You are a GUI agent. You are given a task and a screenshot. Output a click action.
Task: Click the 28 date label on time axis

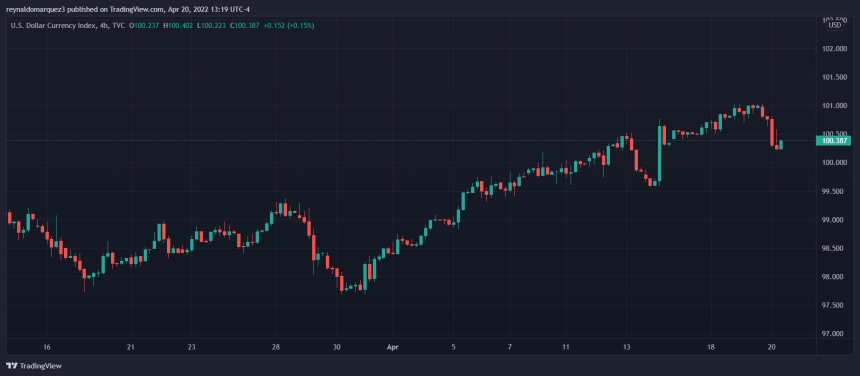(276, 347)
